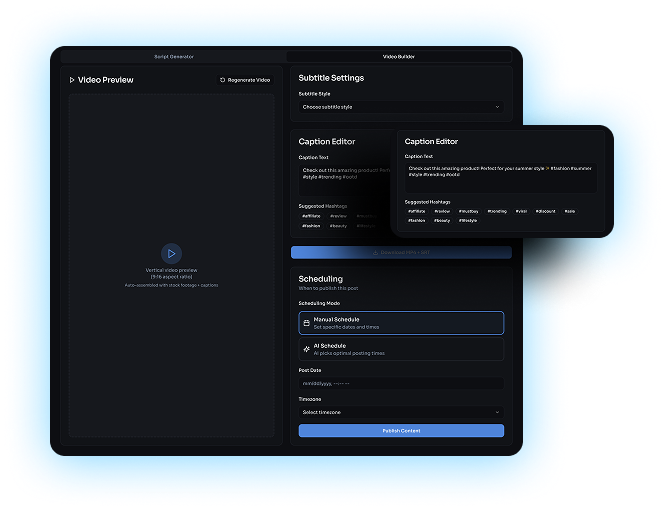Click the timezone dropdown chevron arrow

tap(497, 412)
